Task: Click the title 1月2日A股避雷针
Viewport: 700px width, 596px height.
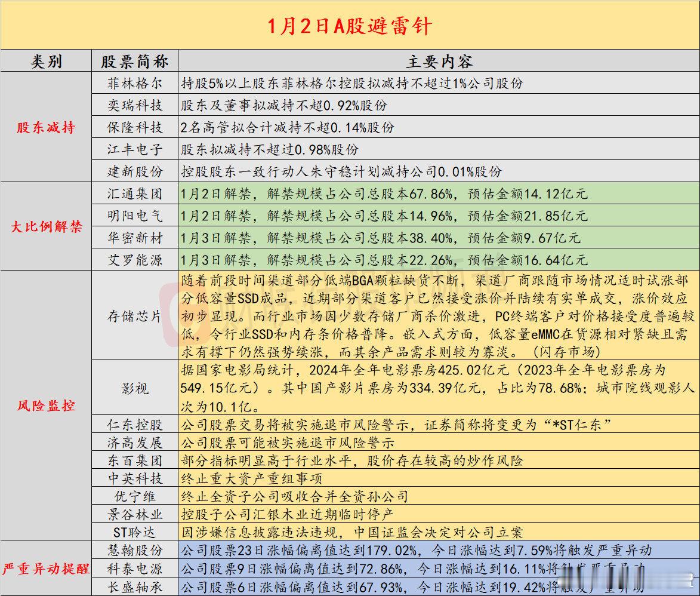Action: 350,26
